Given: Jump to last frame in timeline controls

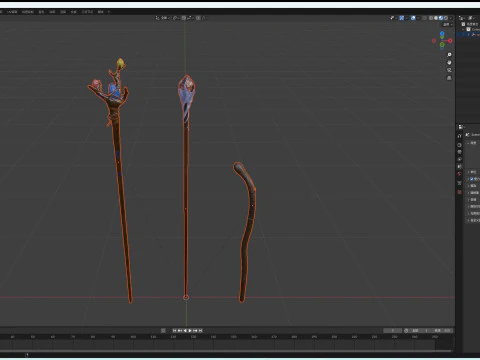Looking at the screenshot, I should (200, 331).
